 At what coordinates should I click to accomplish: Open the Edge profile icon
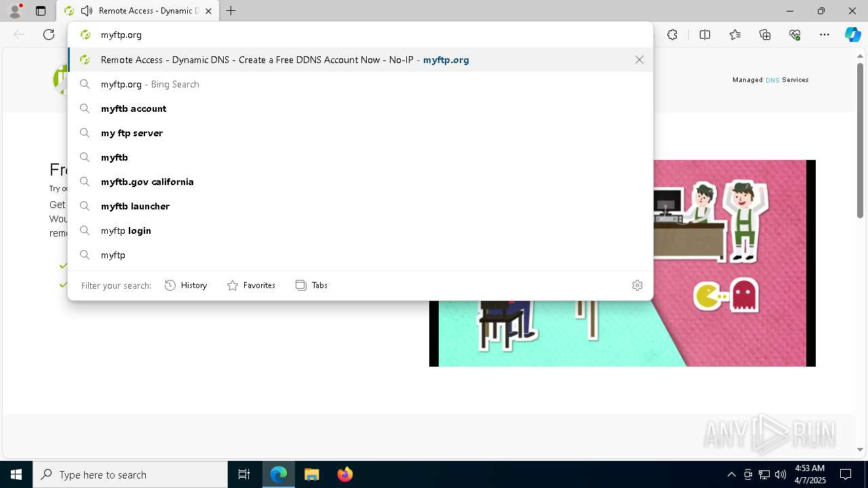(x=15, y=11)
